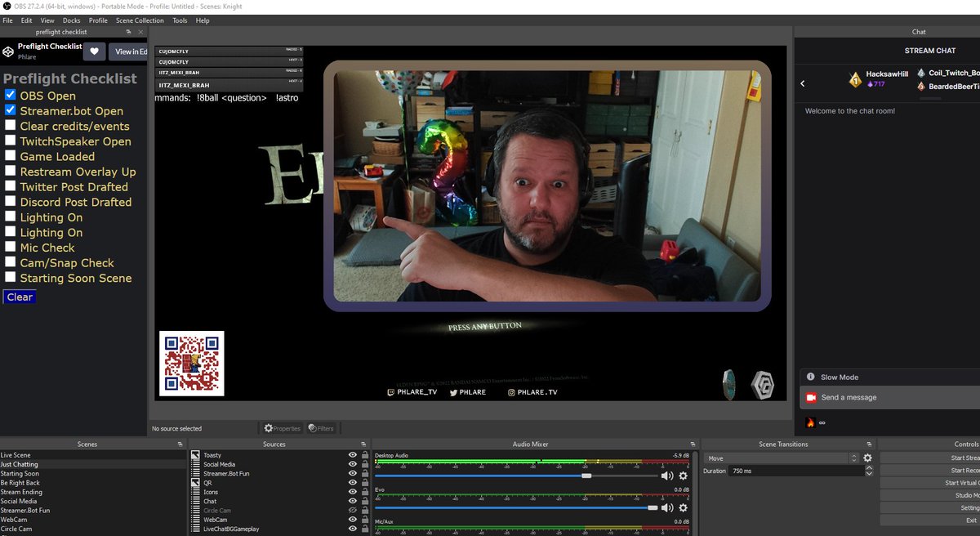Click the heart icon next to Preflight Checklist
980x536 pixels.
[94, 51]
